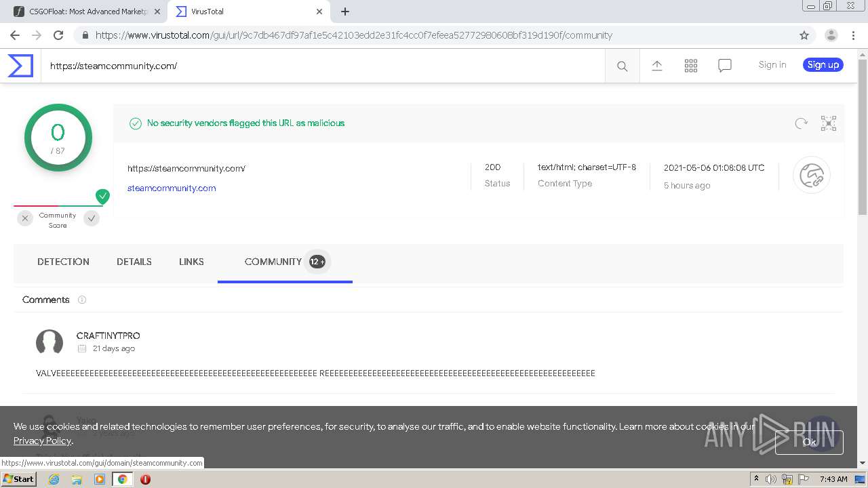Screen dimensions: 868x488
Task: Go back in browser history
Action: [x=15, y=35]
